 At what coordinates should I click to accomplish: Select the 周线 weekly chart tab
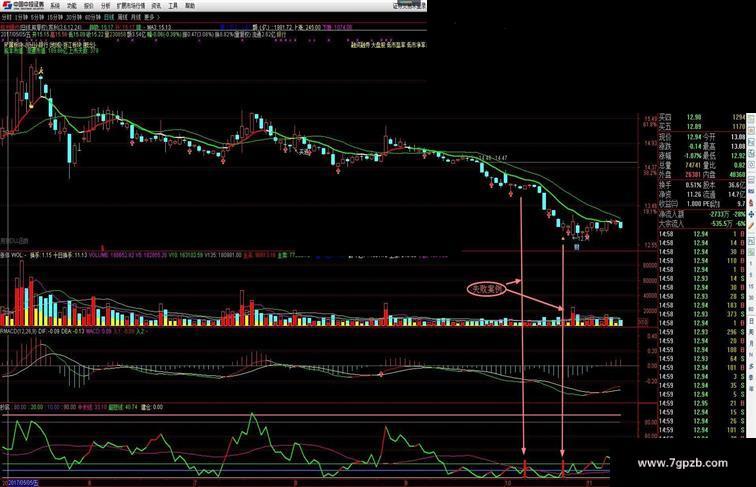click(x=122, y=17)
